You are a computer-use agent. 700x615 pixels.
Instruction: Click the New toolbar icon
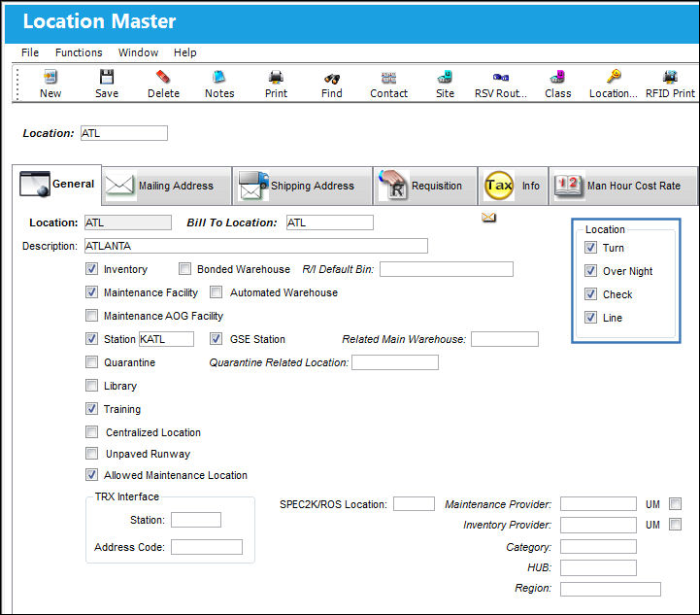click(50, 77)
